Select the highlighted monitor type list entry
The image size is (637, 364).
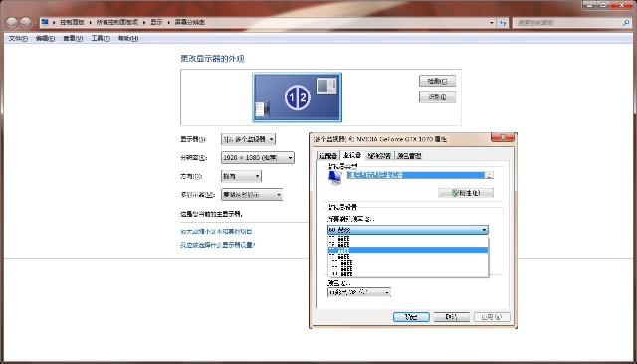(416, 175)
